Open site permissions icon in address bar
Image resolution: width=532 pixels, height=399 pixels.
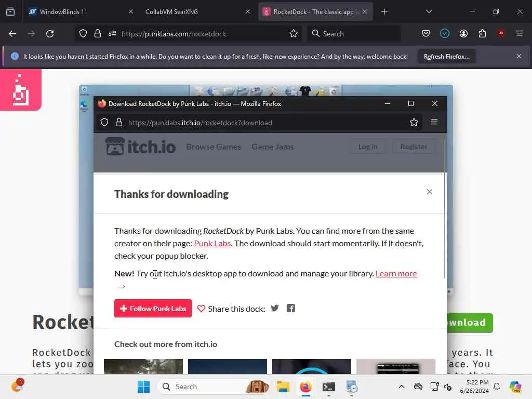click(112, 34)
